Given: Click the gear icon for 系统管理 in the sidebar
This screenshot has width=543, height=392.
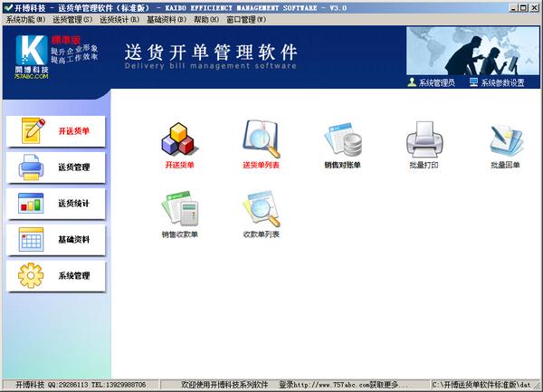Looking at the screenshot, I should click(x=31, y=275).
